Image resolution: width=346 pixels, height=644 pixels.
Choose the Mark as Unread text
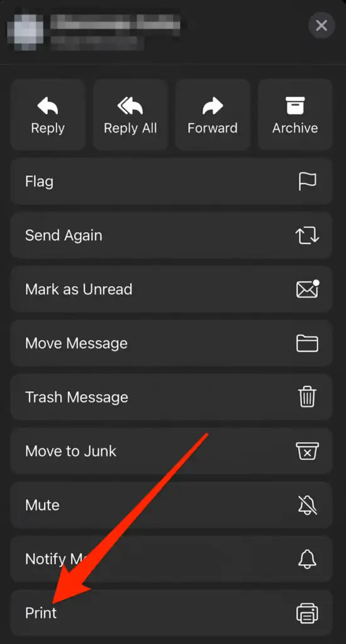click(x=79, y=289)
